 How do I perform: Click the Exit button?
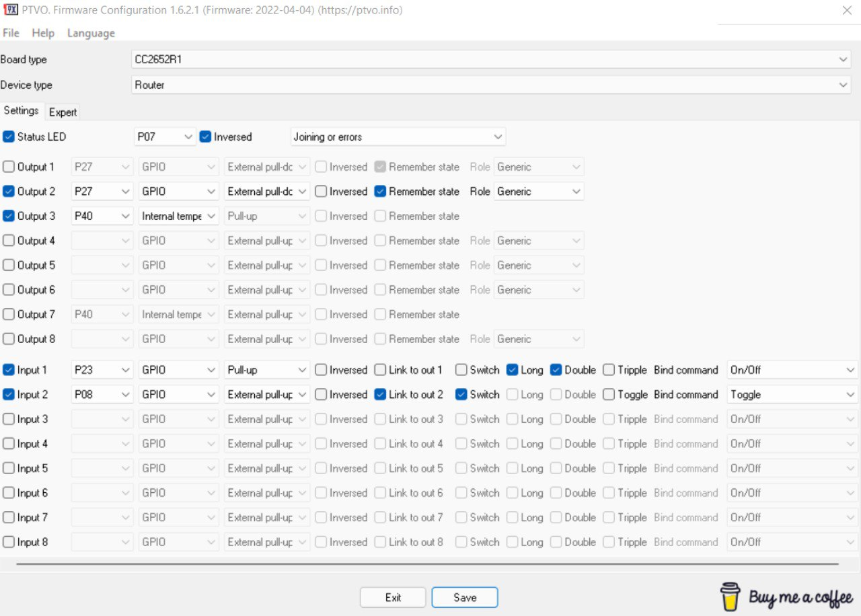(393, 597)
